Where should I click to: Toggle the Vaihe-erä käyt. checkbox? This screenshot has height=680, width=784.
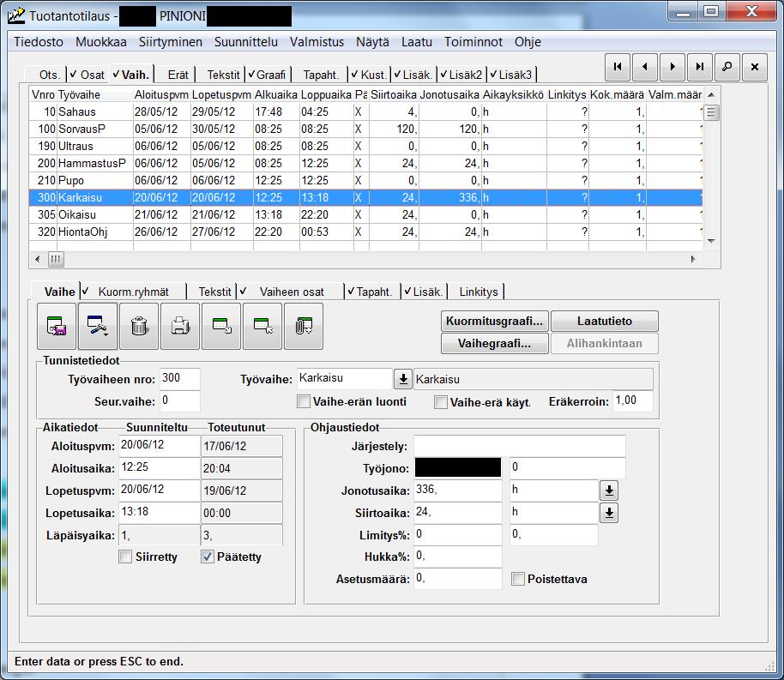(x=441, y=402)
